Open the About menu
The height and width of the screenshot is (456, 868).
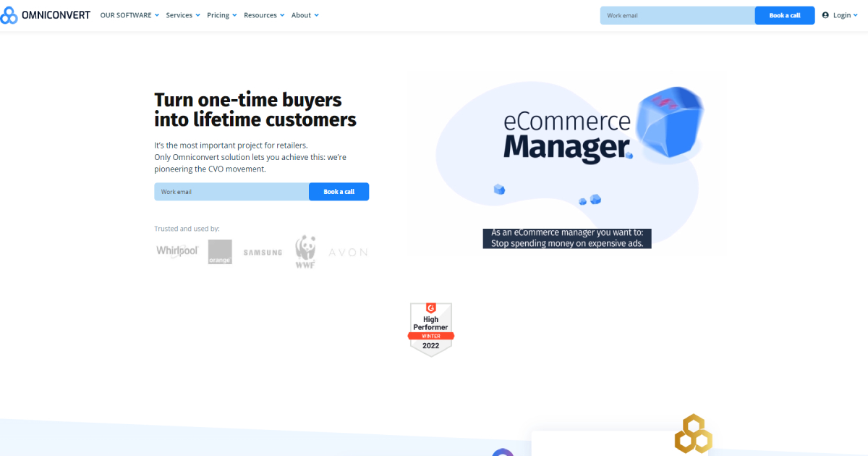(x=301, y=15)
